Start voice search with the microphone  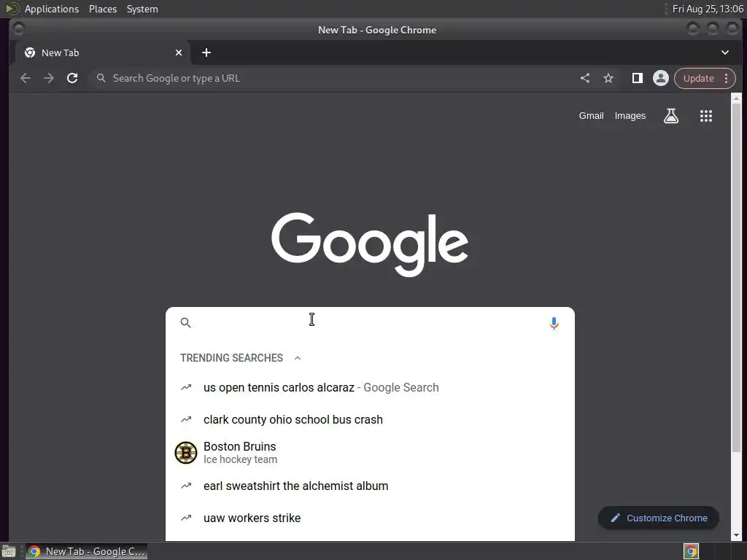point(554,323)
